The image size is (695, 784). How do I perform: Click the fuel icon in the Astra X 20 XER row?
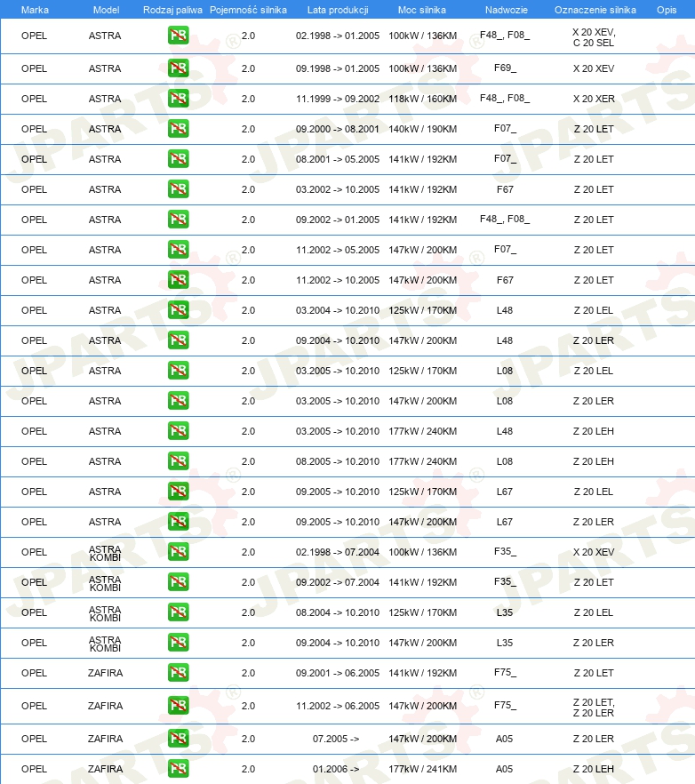[179, 99]
